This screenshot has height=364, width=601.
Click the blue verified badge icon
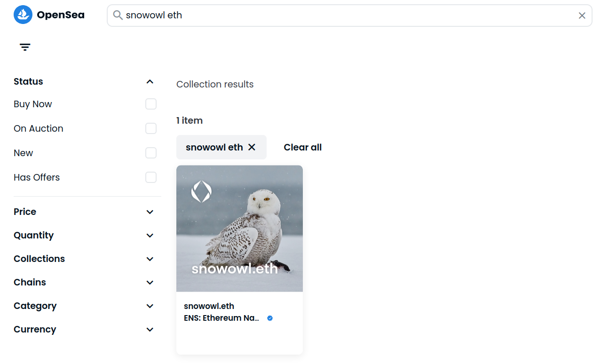(x=270, y=318)
